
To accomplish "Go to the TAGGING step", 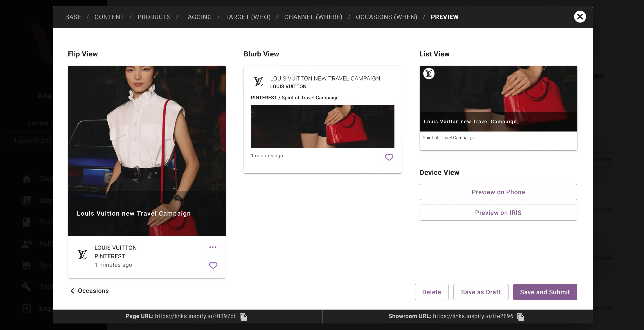I will coord(198,17).
